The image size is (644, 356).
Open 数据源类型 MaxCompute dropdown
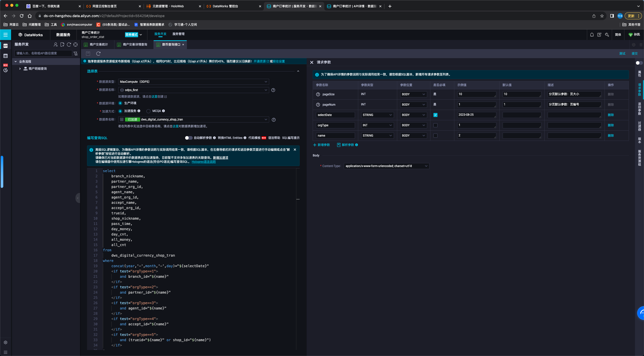pos(193,82)
